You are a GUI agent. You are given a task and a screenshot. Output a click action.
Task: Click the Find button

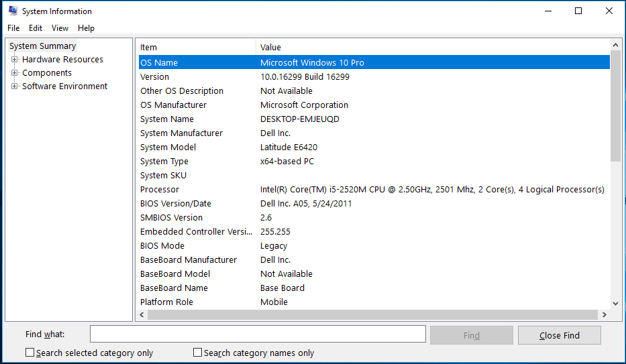(472, 335)
